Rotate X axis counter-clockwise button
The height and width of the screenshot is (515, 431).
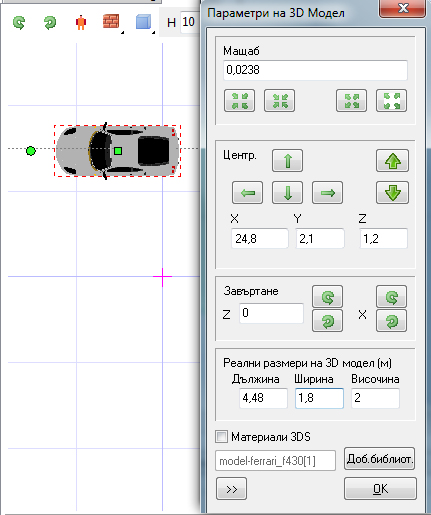click(x=391, y=296)
